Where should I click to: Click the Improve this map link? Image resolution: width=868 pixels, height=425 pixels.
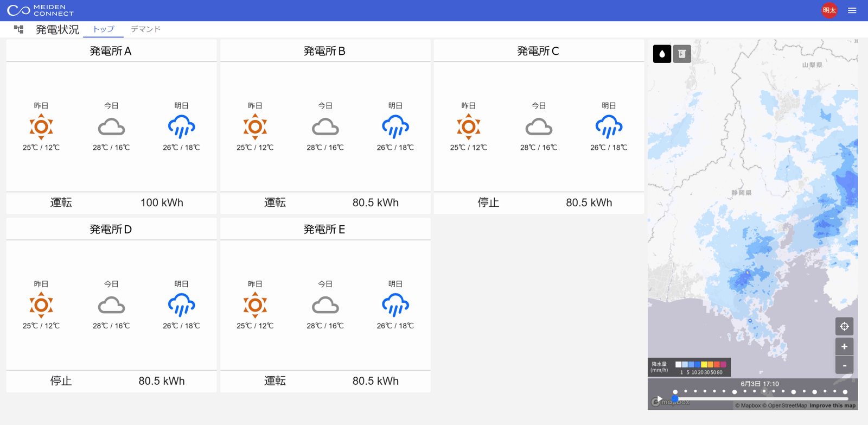click(x=832, y=405)
